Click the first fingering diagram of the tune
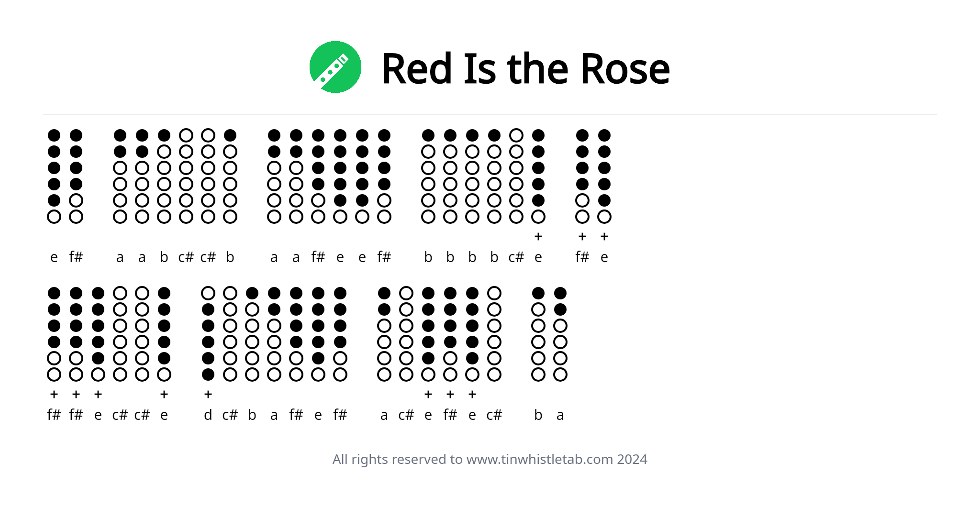Screen dimensions: 980x507 [x=54, y=176]
